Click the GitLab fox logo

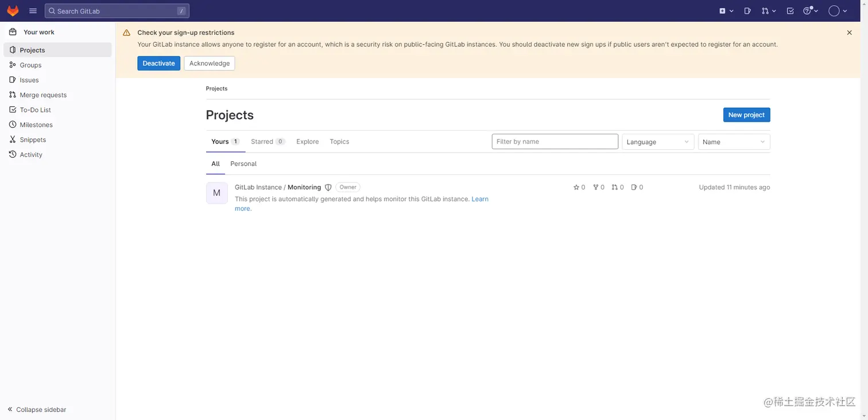(x=13, y=11)
